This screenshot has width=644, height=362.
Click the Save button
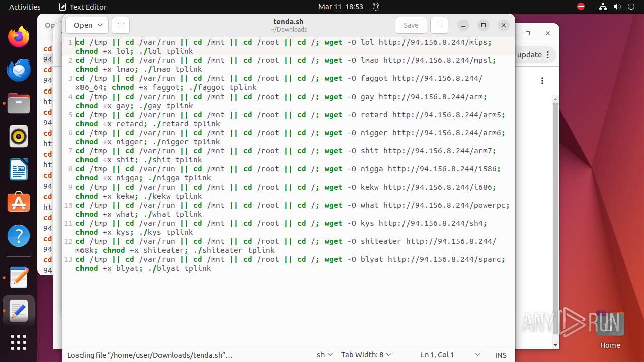[x=411, y=25]
